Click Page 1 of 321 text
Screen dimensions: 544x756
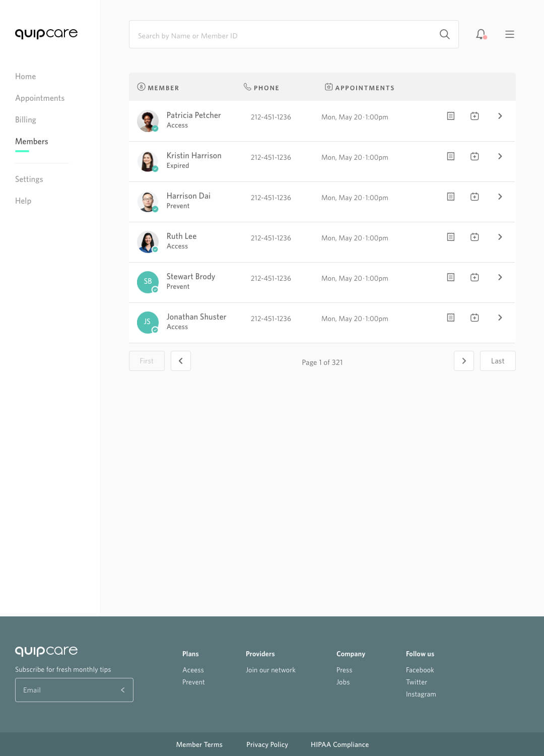pyautogui.click(x=322, y=362)
